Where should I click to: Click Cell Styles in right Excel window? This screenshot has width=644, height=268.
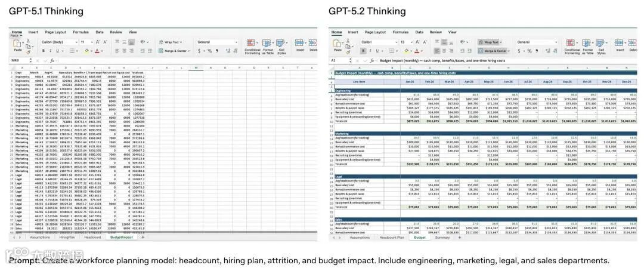[x=601, y=47]
